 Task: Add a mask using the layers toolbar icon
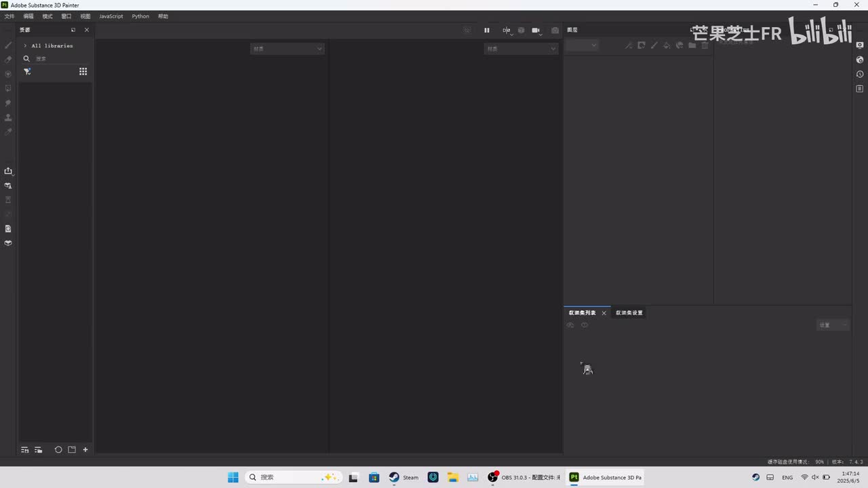642,45
